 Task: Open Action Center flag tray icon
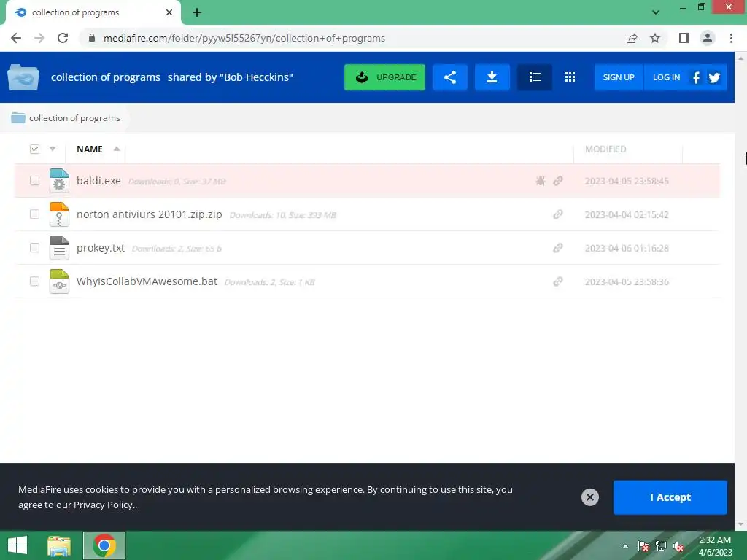(643, 546)
